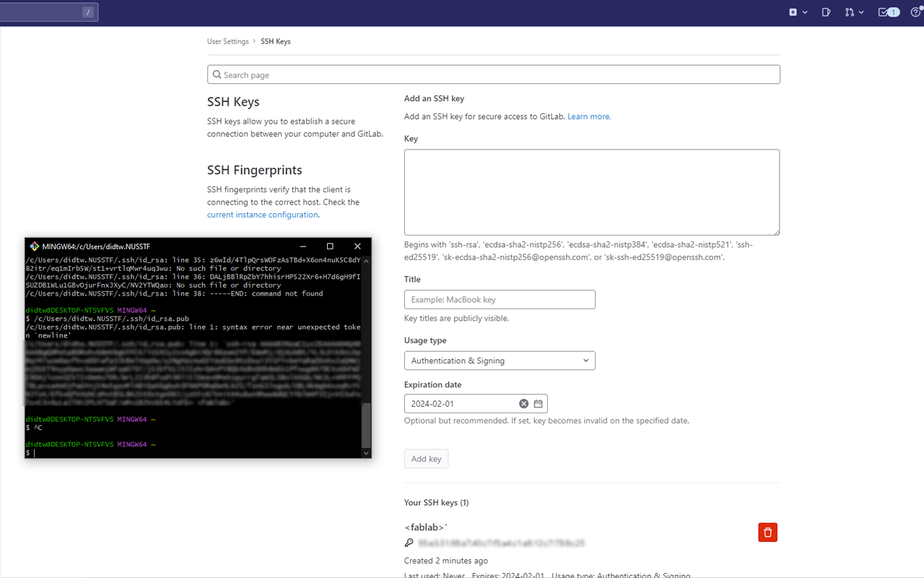Minimize the MINGW64 terminal window

[x=302, y=246]
